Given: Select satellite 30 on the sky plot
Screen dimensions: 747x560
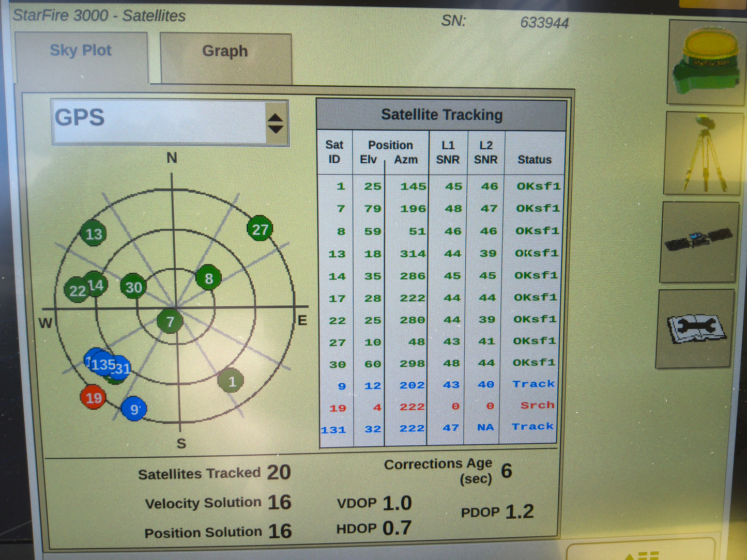Looking at the screenshot, I should (133, 287).
